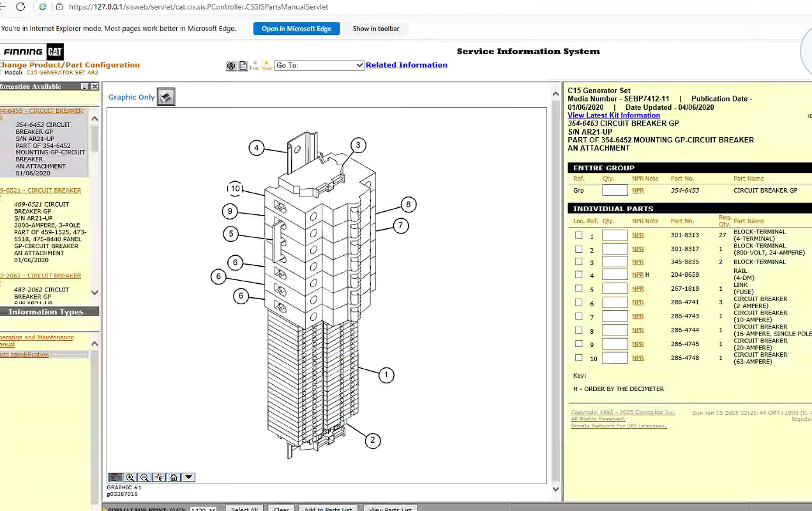Click the Change Product/Part Configuration heading
812x511 pixels.
point(70,65)
